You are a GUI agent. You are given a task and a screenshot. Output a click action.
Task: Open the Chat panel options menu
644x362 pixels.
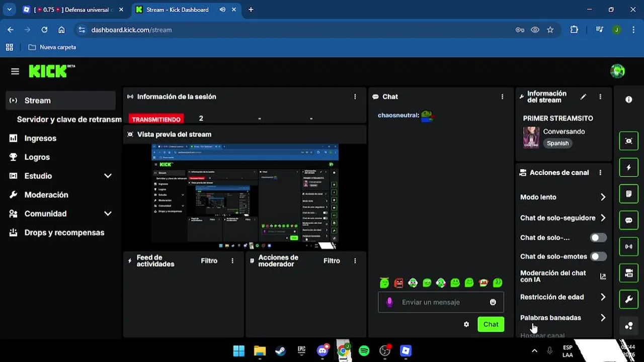(x=502, y=97)
